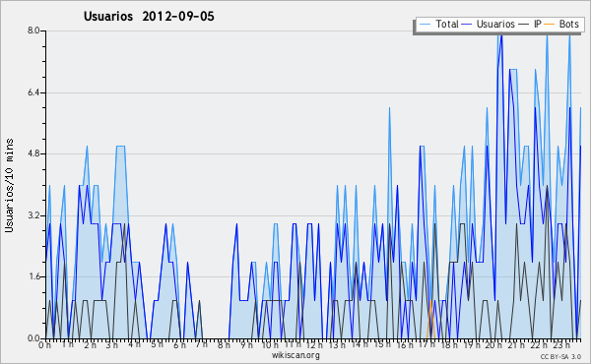Click the '10 h' x-axis label
591x364 pixels.
(x=270, y=344)
